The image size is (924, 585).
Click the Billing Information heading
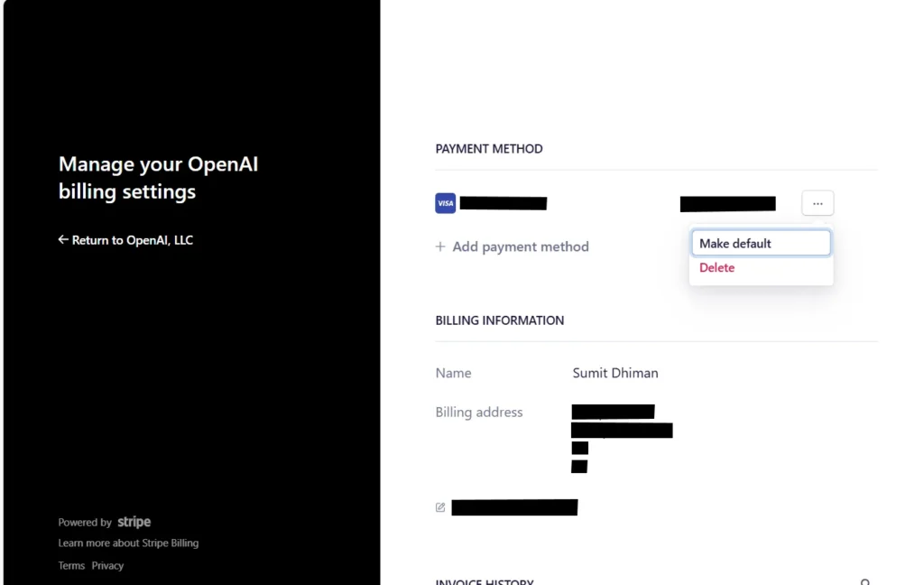tap(500, 320)
